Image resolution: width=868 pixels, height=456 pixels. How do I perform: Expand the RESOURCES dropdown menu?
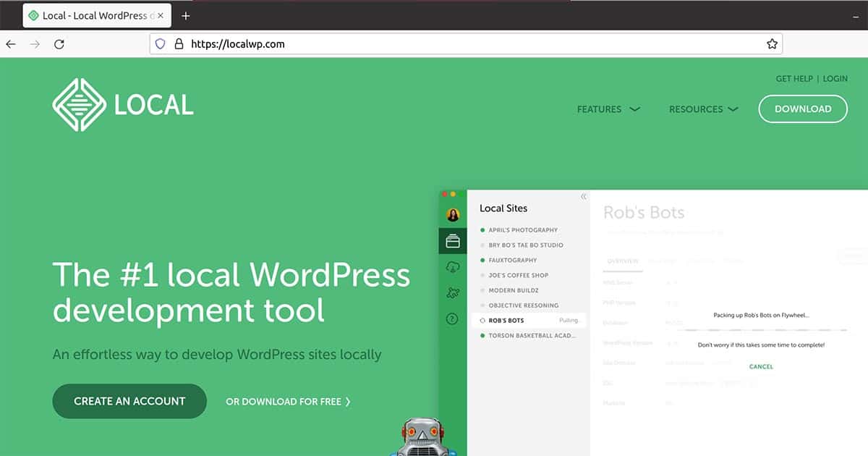coord(703,109)
